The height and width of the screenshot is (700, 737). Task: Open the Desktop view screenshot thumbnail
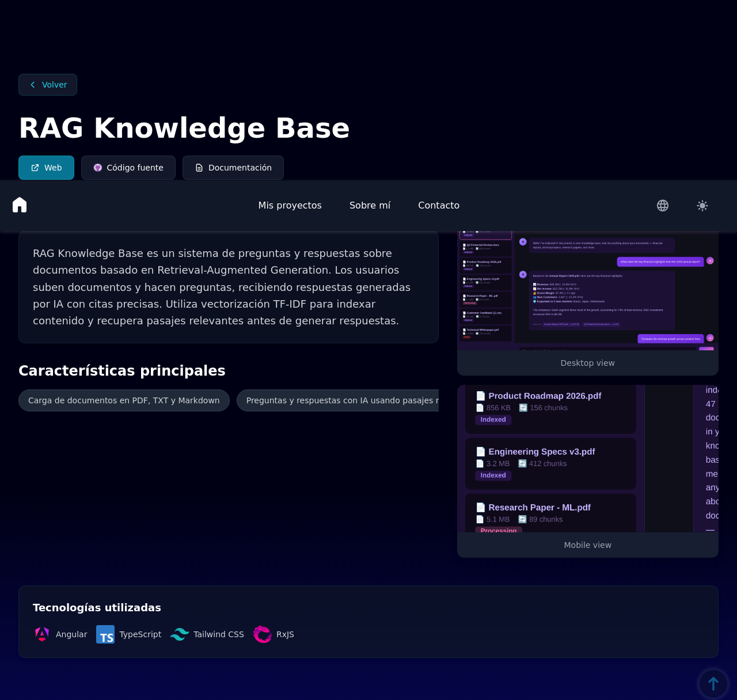[x=588, y=291]
